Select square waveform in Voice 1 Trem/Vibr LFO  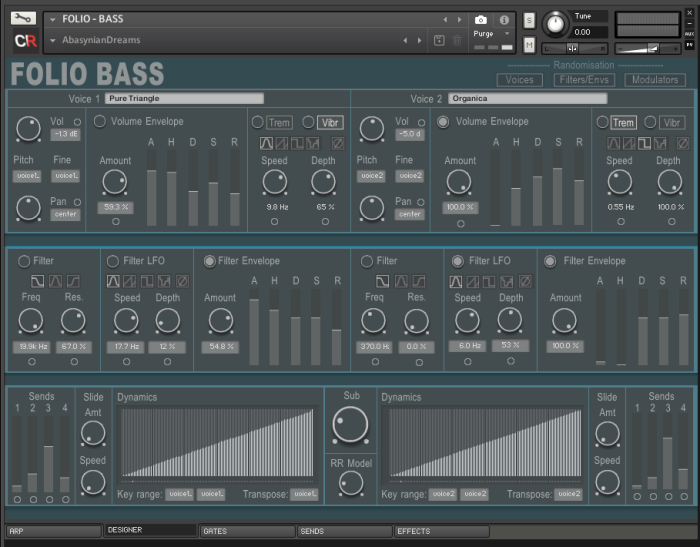click(297, 143)
